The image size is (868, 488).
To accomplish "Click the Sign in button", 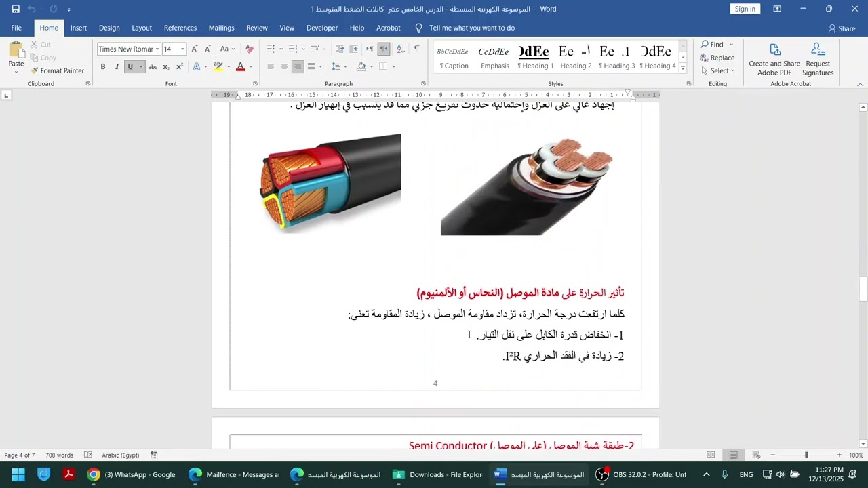I will 745,9.
